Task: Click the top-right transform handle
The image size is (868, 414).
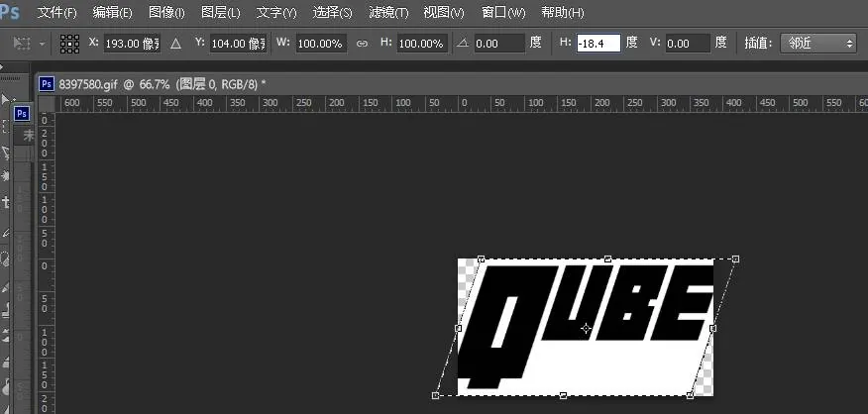Action: [735, 259]
